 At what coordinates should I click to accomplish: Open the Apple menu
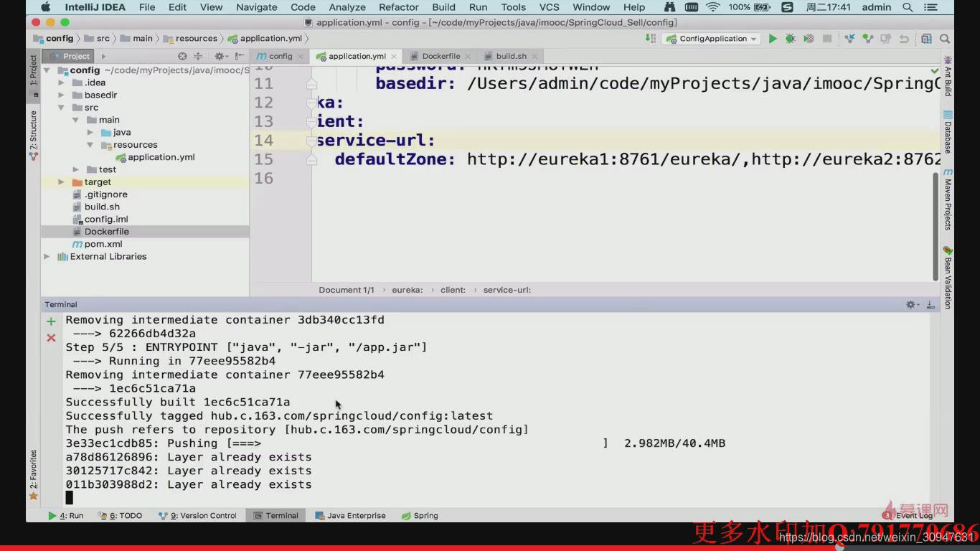click(46, 7)
